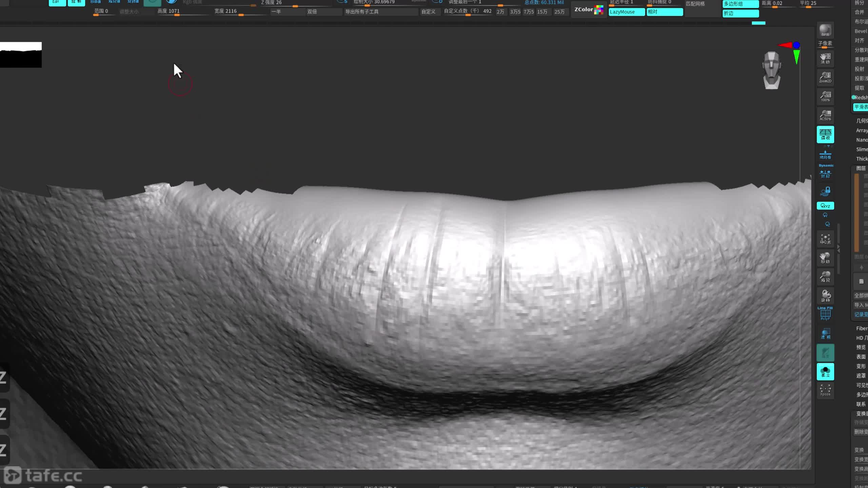Viewport: 868px width, 488px height.
Task: Enable XYZ rotation mode
Action: pos(825,206)
